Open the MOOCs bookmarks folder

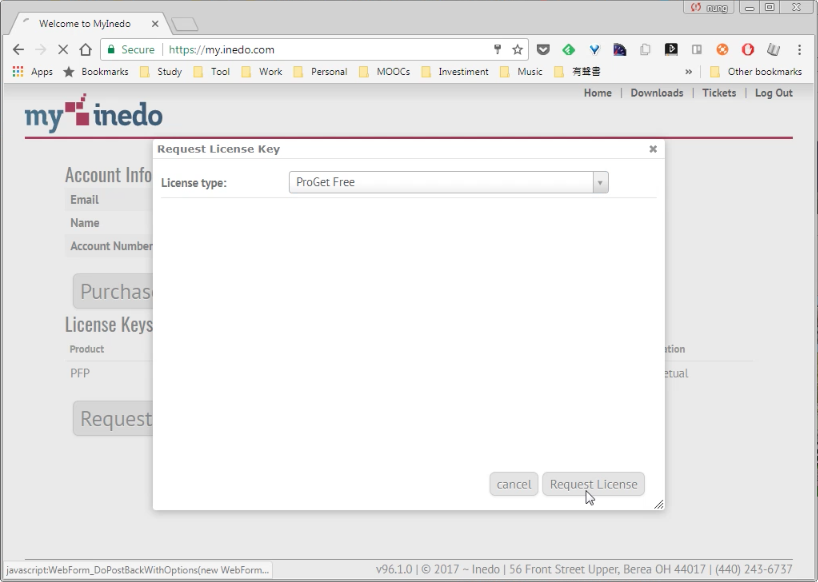click(384, 71)
